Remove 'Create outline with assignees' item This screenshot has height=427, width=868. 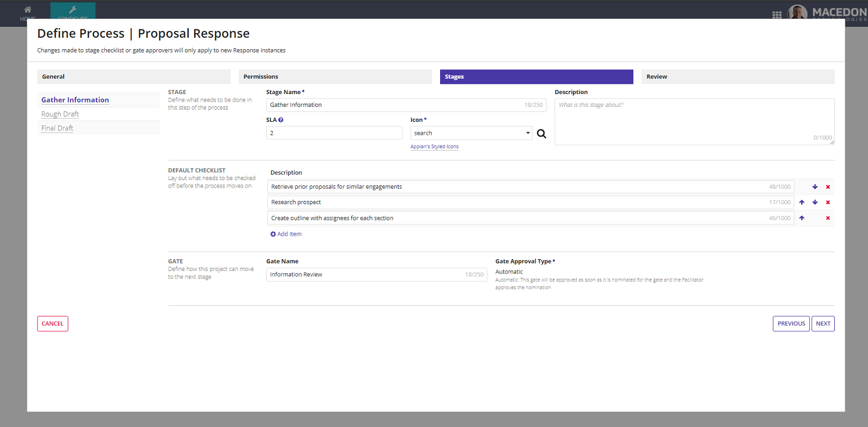point(828,218)
